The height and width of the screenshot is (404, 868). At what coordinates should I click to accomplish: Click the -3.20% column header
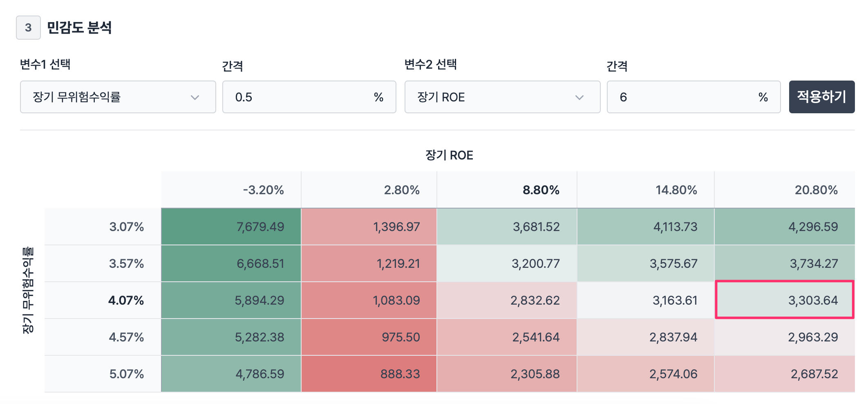[231, 190]
